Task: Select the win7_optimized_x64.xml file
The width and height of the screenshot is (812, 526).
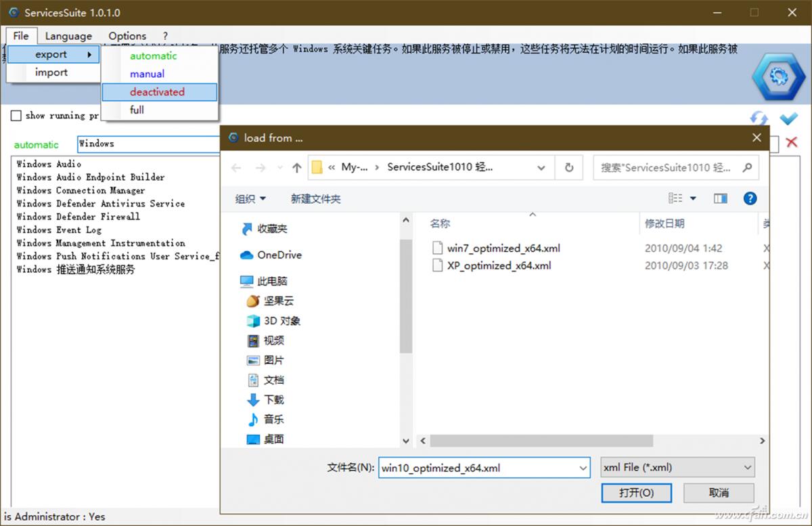Action: tap(503, 248)
